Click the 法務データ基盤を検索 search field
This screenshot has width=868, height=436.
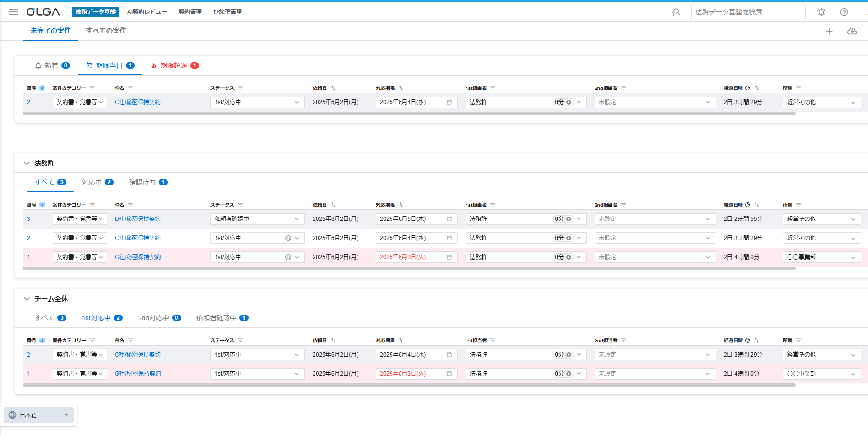point(748,12)
